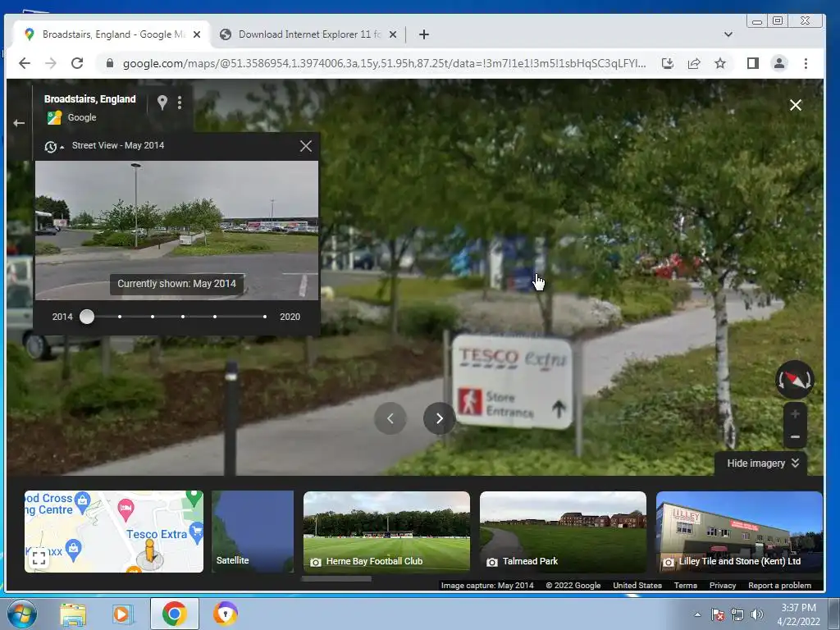840x630 pixels.
Task: Open media player from taskbar
Action: click(122, 614)
